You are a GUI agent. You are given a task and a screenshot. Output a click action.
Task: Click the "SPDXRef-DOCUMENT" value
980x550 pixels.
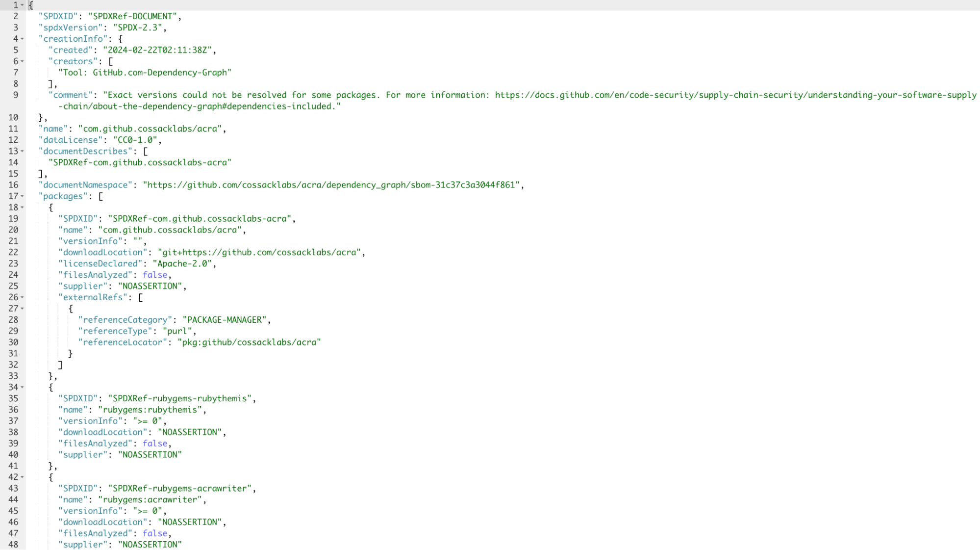pos(132,16)
